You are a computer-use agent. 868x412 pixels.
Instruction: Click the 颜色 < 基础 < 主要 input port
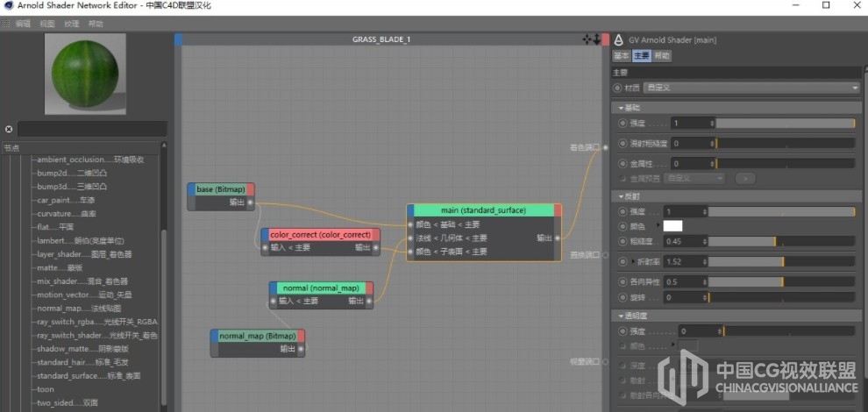pos(410,224)
